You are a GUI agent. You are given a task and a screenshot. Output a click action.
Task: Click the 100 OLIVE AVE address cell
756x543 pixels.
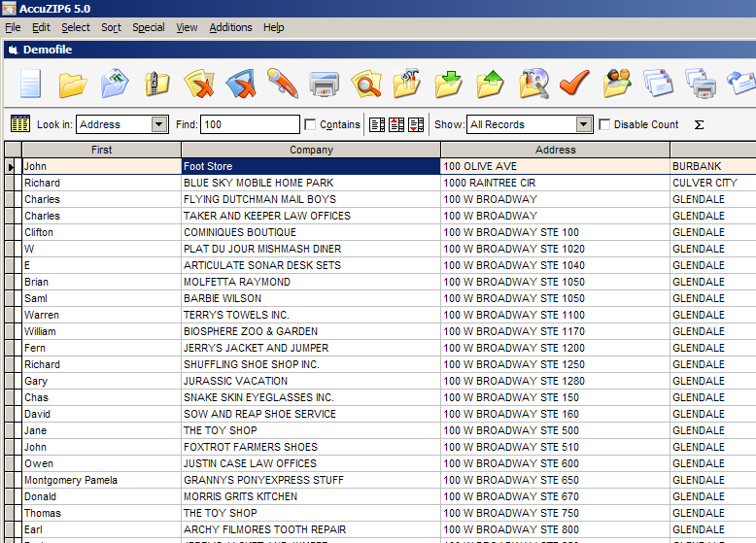556,166
